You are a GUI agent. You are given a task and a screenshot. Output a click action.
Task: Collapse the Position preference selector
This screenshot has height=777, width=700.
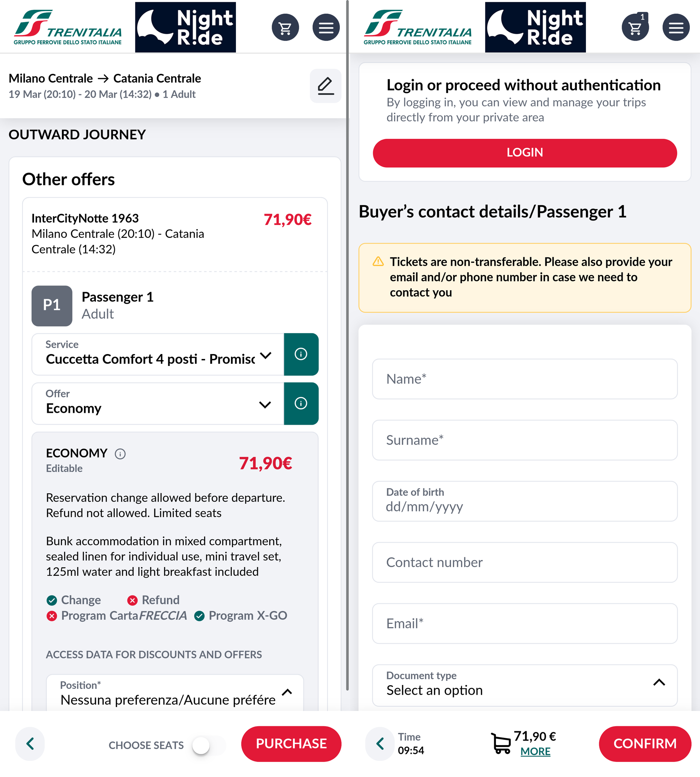[287, 692]
